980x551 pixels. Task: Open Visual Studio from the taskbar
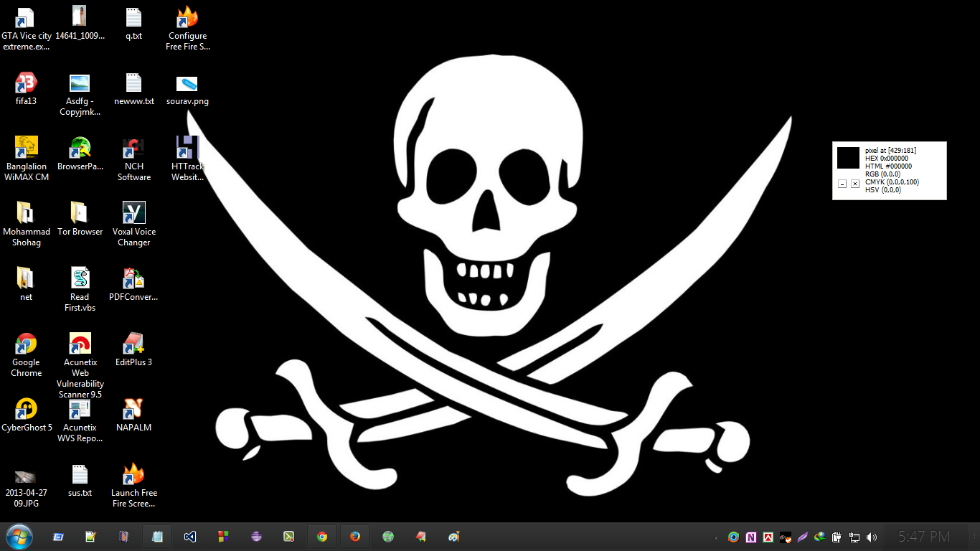tap(190, 537)
